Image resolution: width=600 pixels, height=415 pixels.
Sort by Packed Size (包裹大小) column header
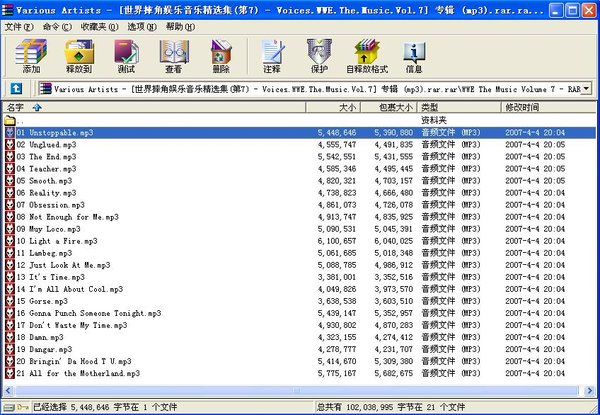(388, 107)
